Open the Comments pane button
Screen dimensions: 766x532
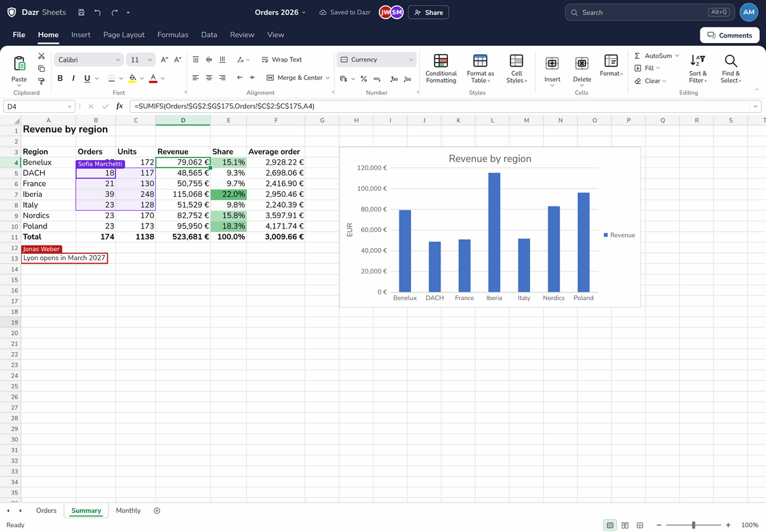coord(729,35)
